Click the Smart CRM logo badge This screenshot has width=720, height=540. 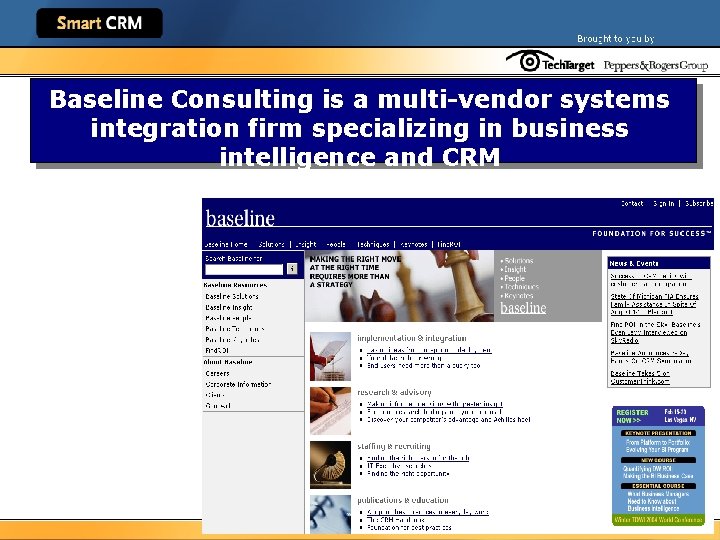(x=99, y=23)
